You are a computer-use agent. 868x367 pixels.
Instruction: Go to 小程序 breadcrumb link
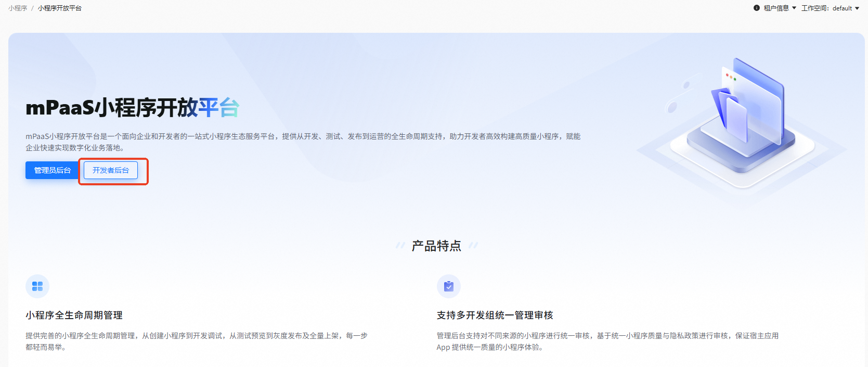18,8
